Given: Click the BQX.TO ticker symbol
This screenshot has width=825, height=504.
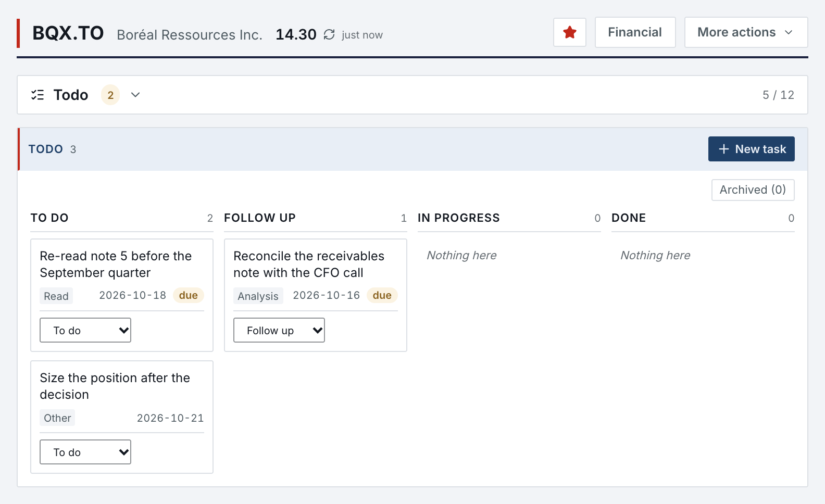Looking at the screenshot, I should (x=68, y=33).
